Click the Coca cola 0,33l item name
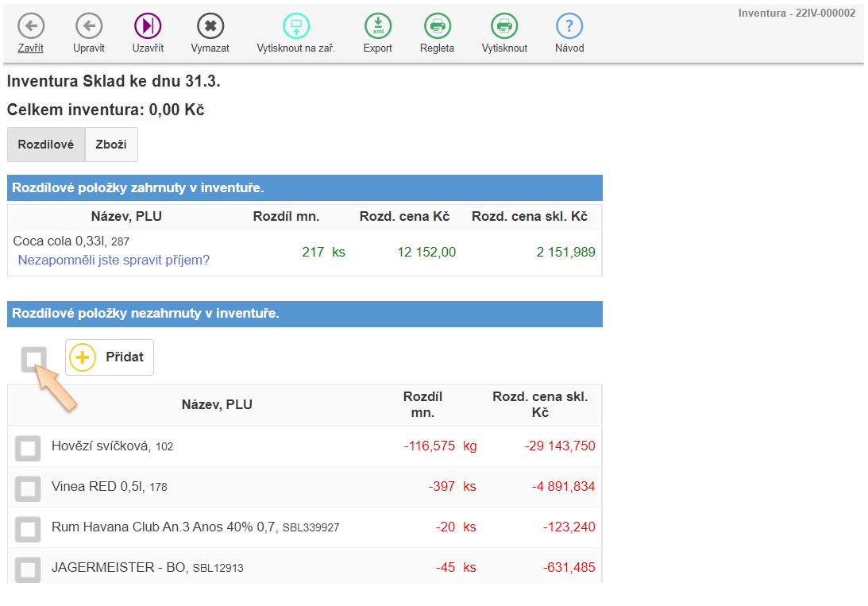This screenshot has height=606, width=868. (x=60, y=241)
